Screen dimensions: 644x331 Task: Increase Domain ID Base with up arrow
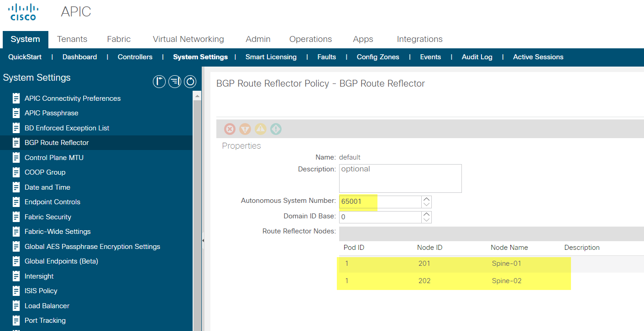[x=427, y=214]
